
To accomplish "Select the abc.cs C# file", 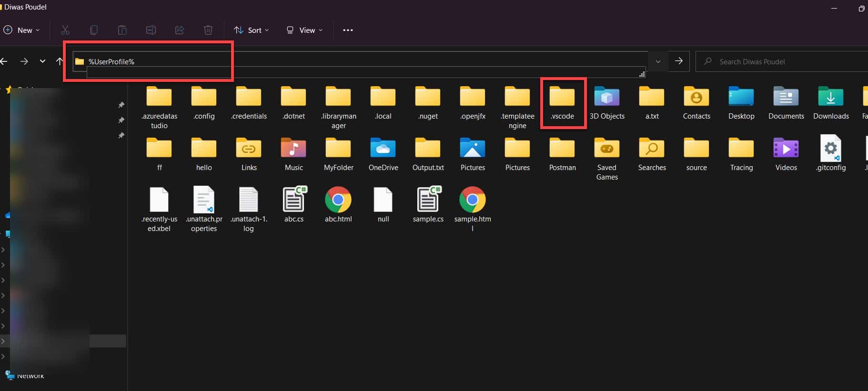I will pos(294,205).
